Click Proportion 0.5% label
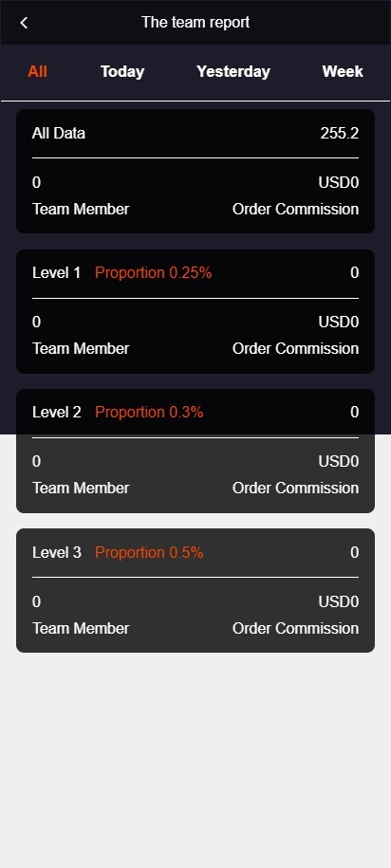Screen dimensions: 391x868 149,552
